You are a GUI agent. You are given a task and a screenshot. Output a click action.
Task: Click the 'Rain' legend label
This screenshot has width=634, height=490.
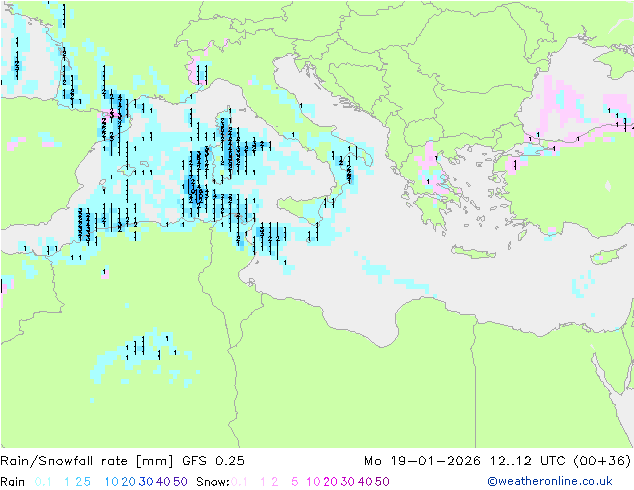(13, 482)
